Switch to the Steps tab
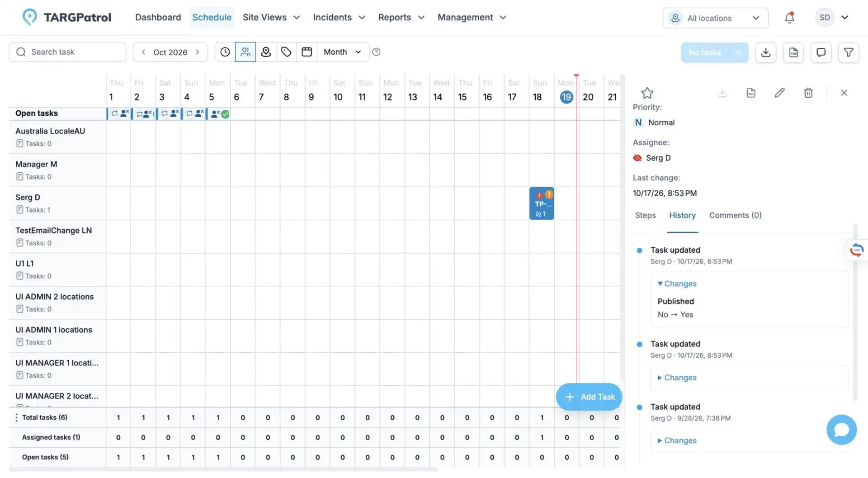 pos(645,215)
